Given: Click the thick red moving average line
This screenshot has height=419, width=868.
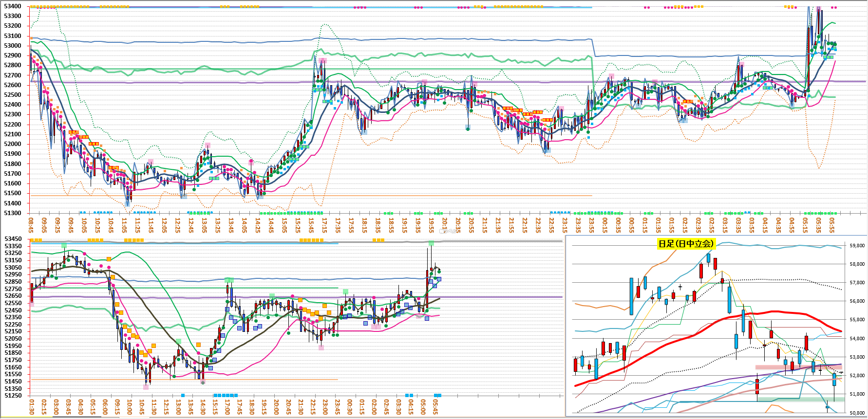Looking at the screenshot, I should (x=774, y=312).
